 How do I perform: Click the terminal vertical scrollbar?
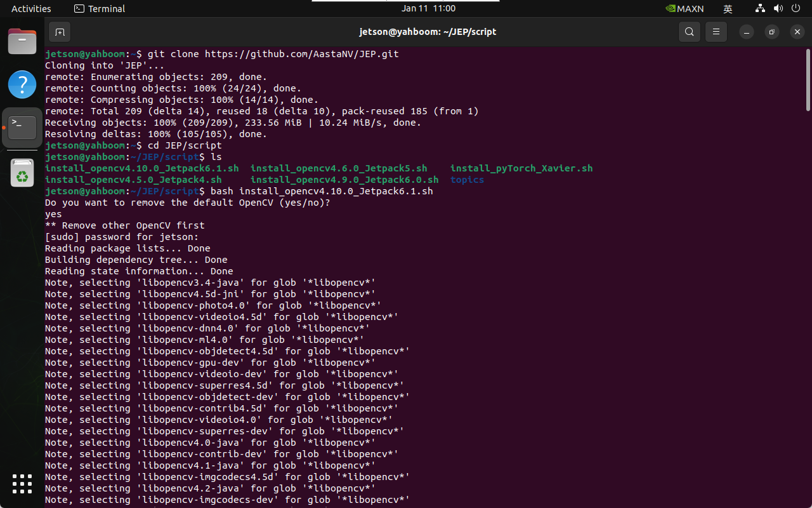(808, 79)
